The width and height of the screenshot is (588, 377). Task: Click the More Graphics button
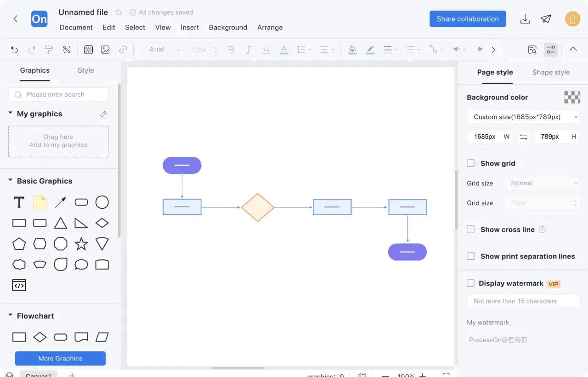click(x=60, y=359)
